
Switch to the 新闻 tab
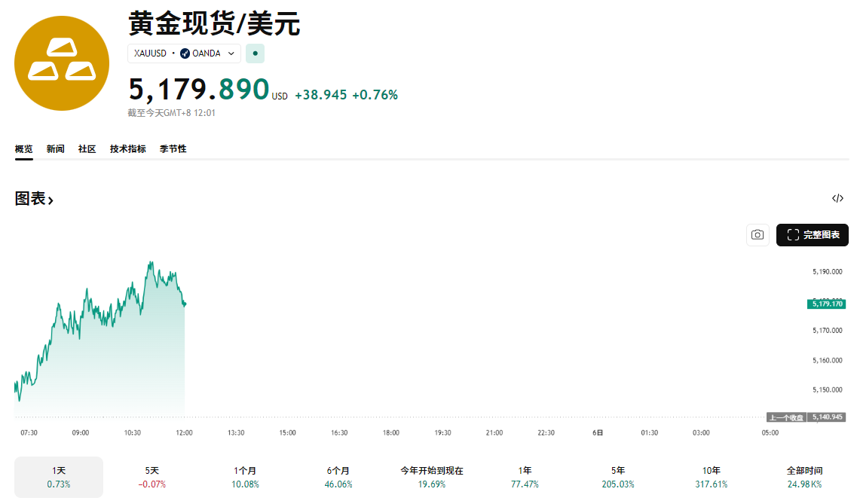point(55,148)
